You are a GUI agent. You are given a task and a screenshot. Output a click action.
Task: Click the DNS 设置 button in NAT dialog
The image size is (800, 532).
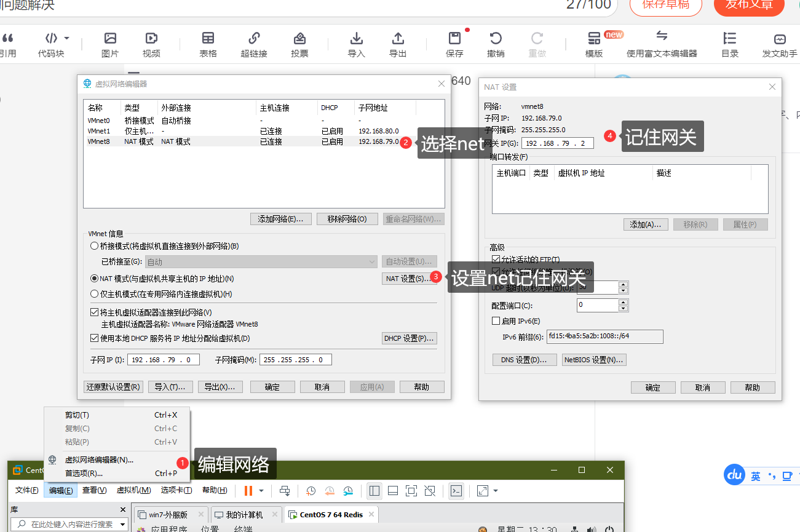coord(525,360)
